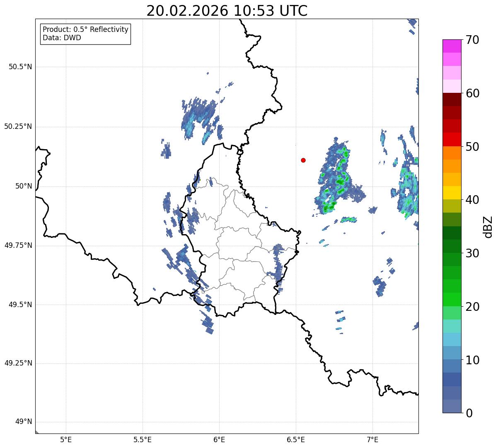Click the 7°E longitude label
Viewport: 498px width, 448px height.
click(x=372, y=439)
